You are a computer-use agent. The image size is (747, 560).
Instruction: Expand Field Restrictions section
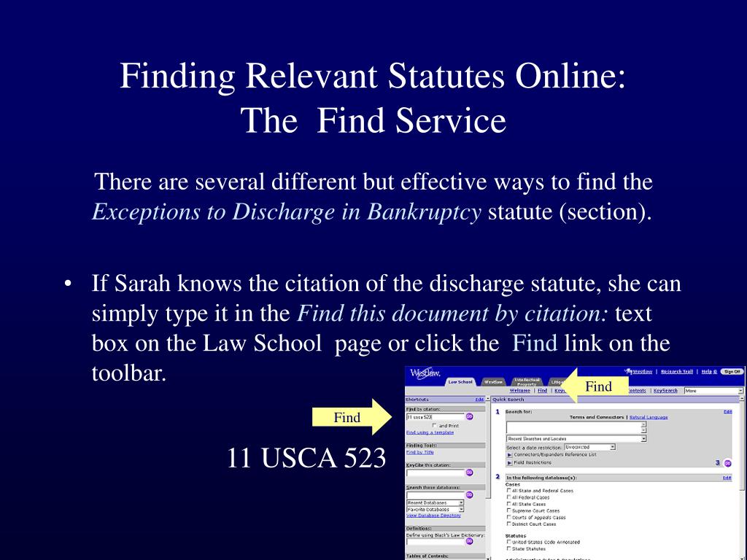click(x=509, y=462)
